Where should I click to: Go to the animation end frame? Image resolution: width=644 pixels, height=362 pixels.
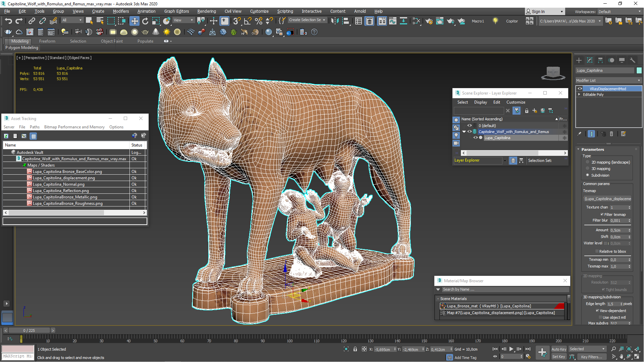click(528, 349)
